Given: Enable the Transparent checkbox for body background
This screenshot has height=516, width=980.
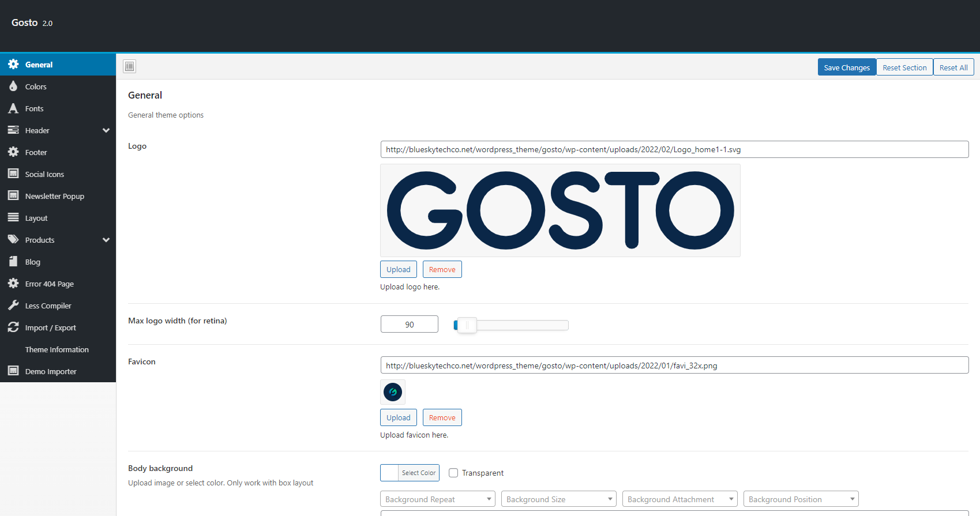Looking at the screenshot, I should coord(453,473).
